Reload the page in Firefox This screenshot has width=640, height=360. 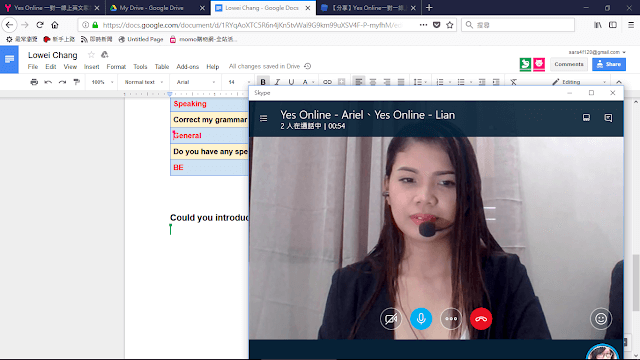40,25
